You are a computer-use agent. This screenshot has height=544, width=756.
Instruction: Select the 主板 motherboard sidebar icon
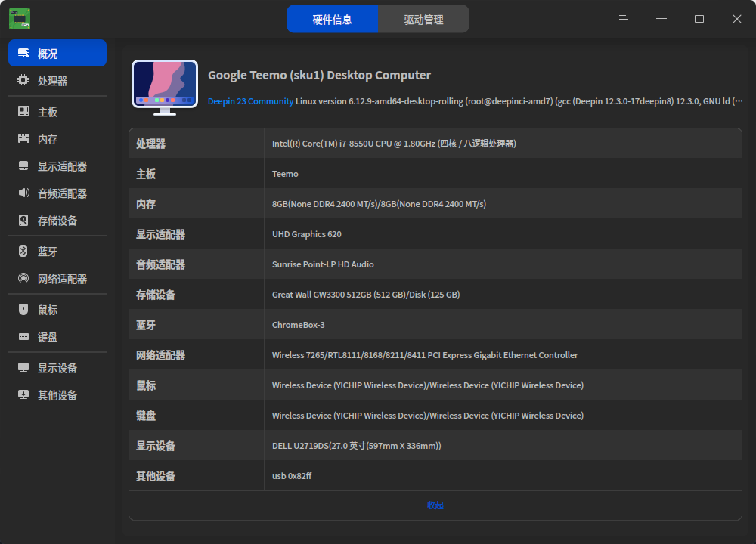[23, 111]
